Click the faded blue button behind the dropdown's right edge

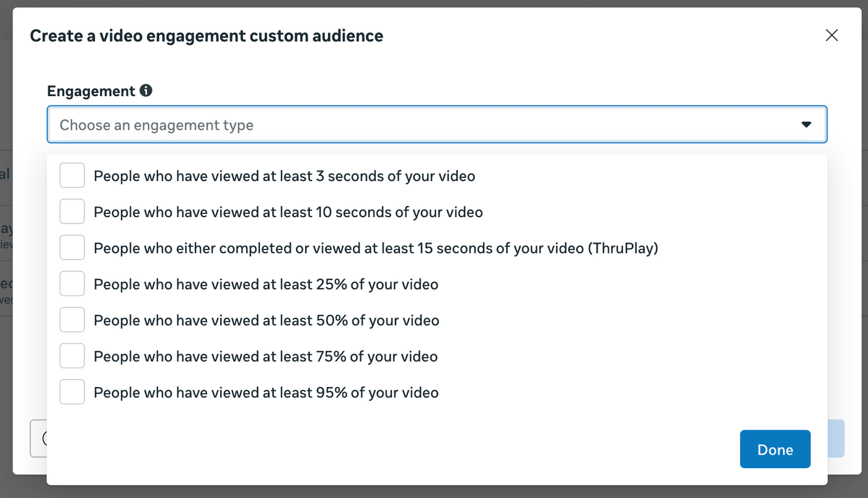836,438
